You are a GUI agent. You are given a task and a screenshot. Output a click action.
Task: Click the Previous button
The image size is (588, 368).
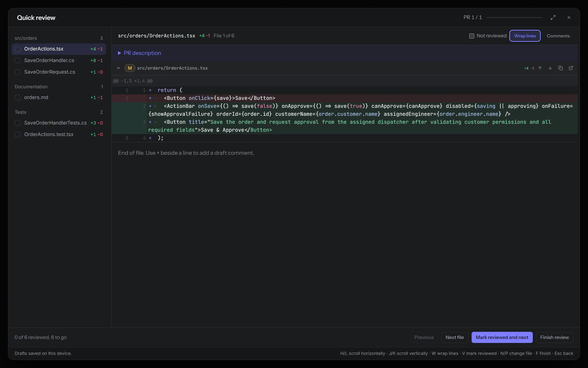[424, 337]
